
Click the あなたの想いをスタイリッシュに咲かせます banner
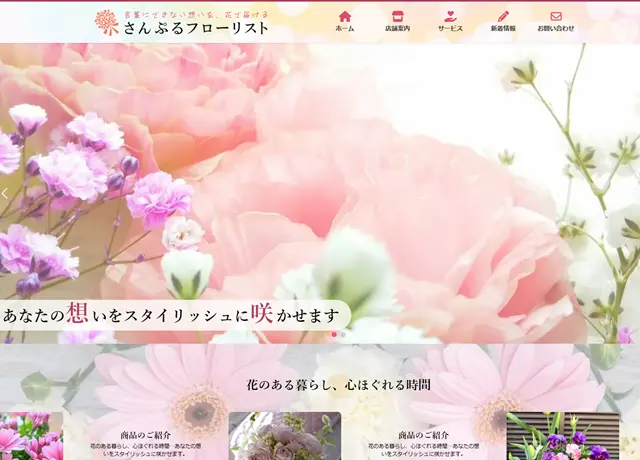point(175,315)
